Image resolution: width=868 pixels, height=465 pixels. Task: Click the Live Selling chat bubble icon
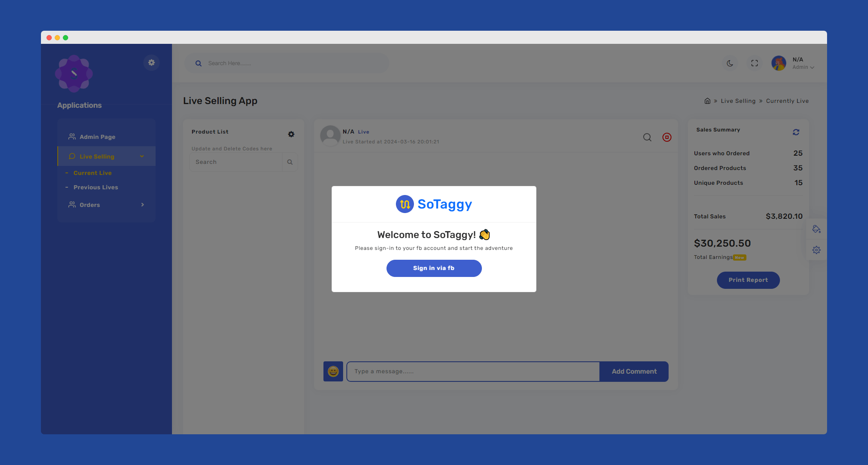tap(72, 156)
